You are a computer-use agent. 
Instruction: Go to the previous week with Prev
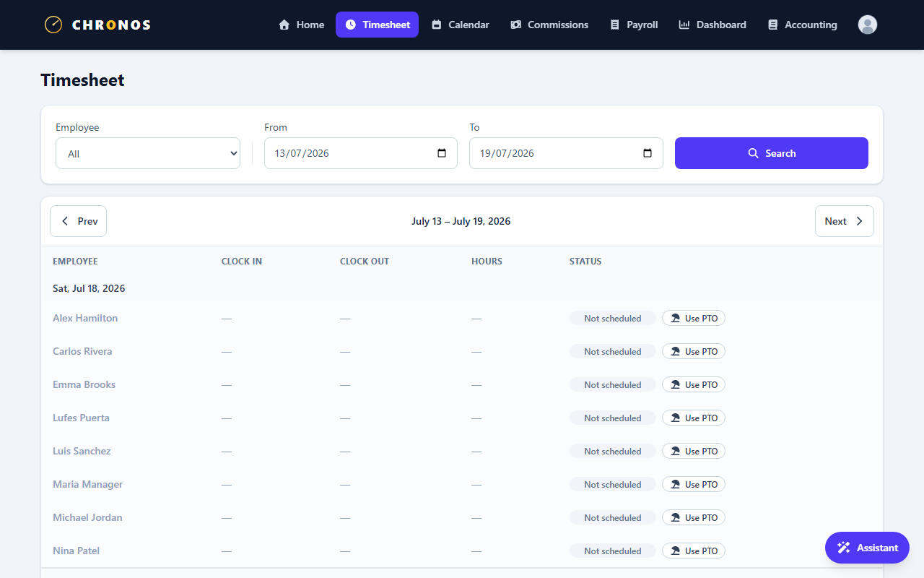(78, 221)
